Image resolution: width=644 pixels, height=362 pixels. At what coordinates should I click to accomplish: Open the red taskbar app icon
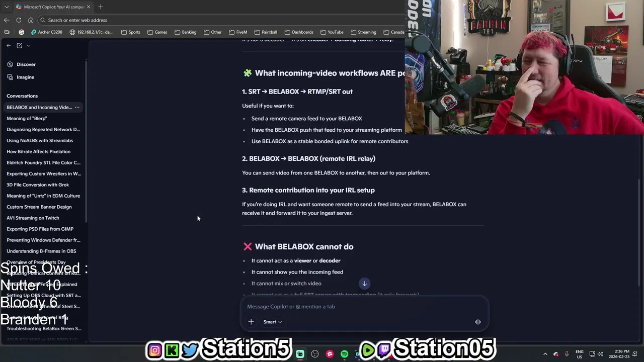tap(330, 354)
